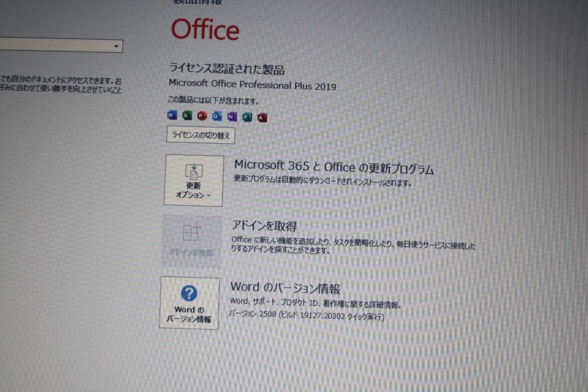Expand the dropdown box on the left
The width and height of the screenshot is (588, 392).
coord(61,46)
